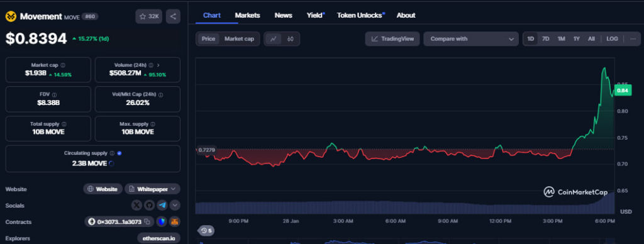Click the 12:00 PM time axis label

coord(500,221)
